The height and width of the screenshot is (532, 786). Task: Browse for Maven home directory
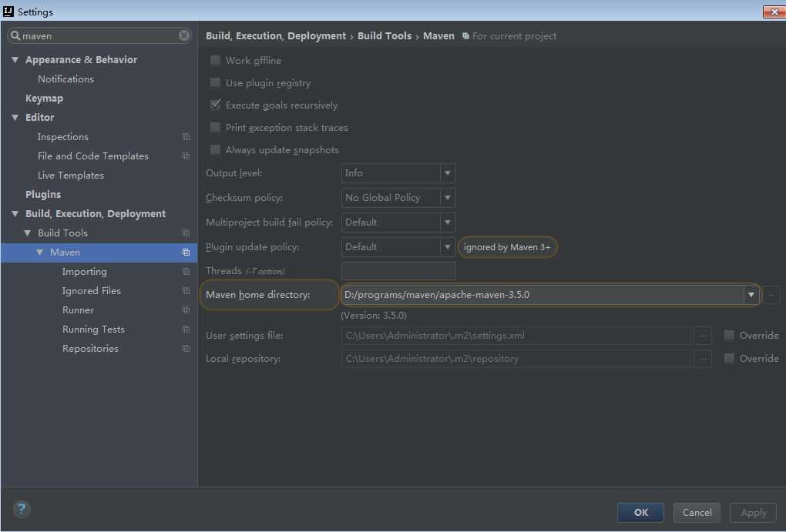[772, 295]
